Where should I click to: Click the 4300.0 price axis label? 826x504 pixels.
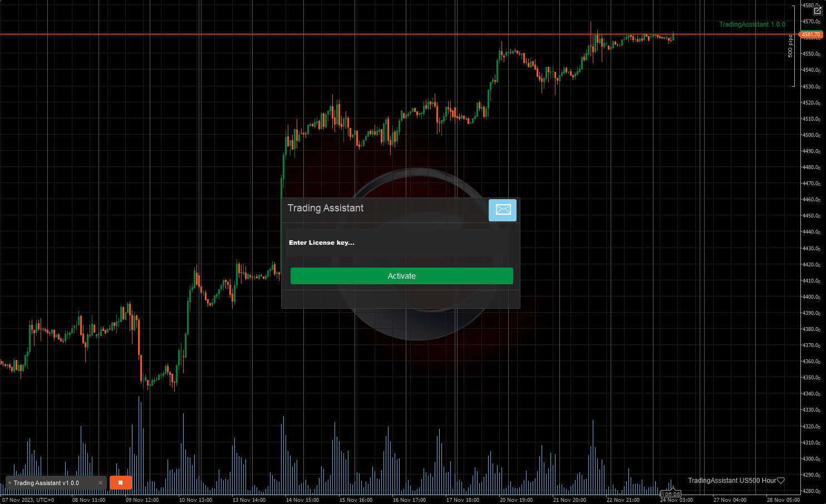(812, 459)
